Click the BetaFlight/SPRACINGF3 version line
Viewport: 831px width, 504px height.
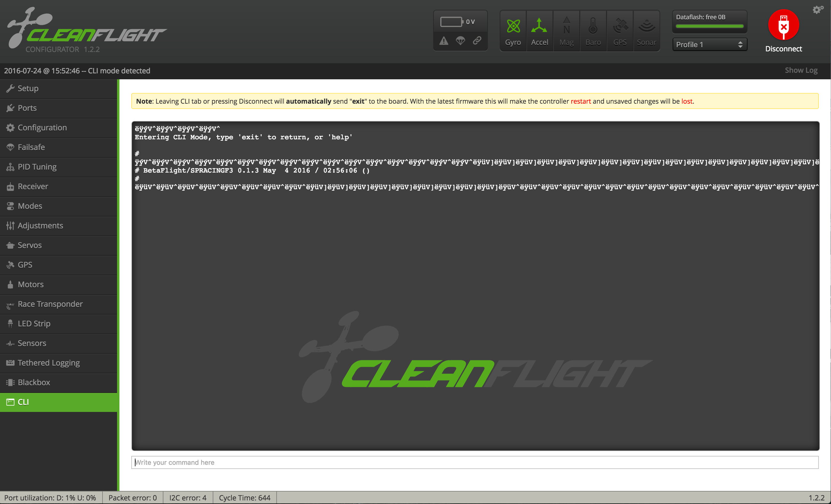[x=252, y=170]
